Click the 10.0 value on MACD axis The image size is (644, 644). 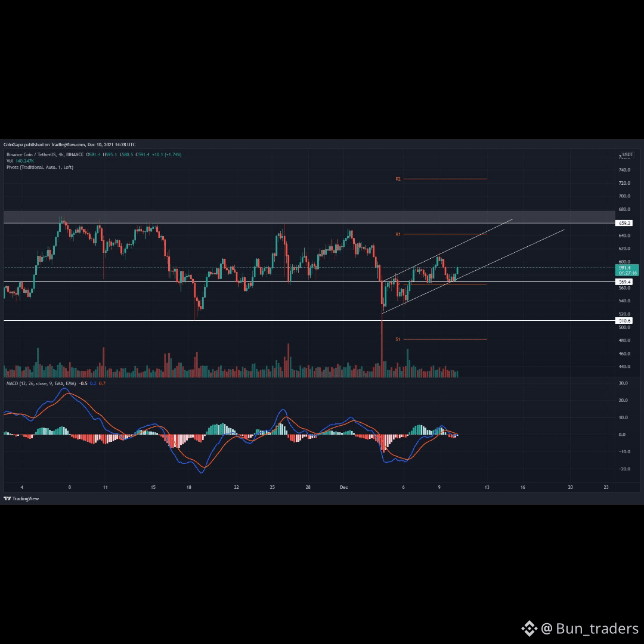(623, 417)
